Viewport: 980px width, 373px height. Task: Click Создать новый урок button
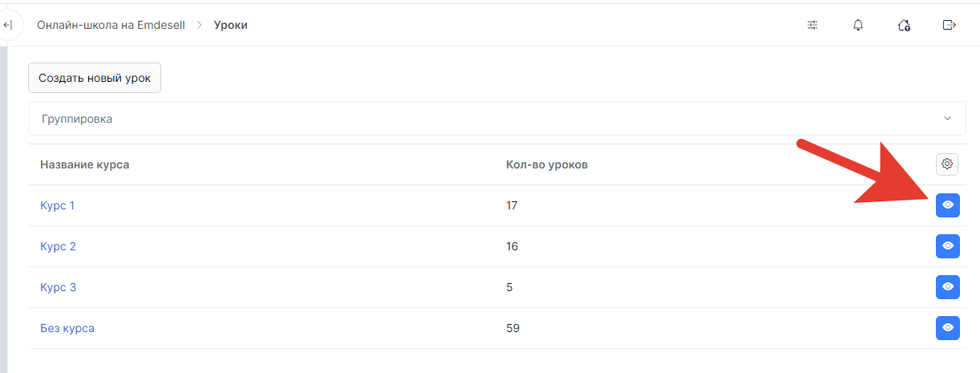coord(95,78)
